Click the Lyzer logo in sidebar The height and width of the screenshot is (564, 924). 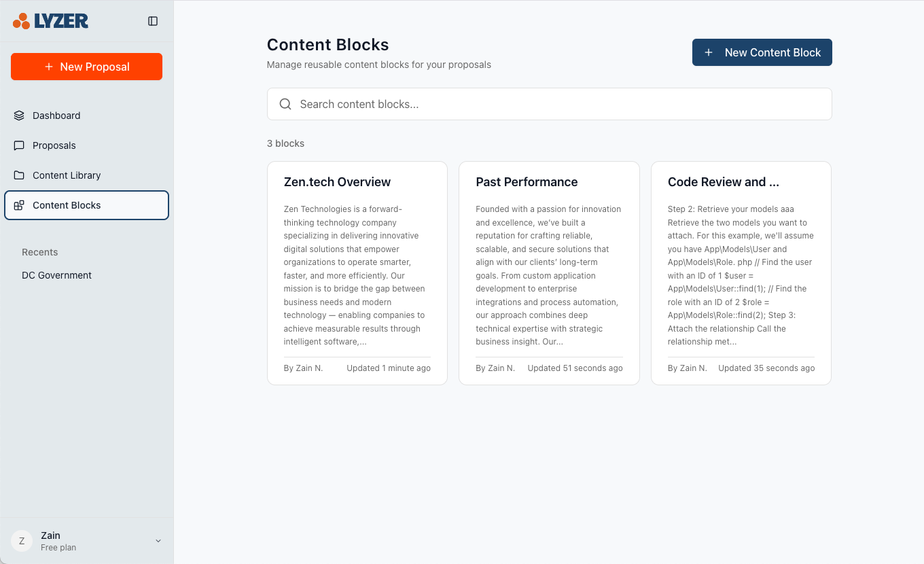[x=50, y=21]
